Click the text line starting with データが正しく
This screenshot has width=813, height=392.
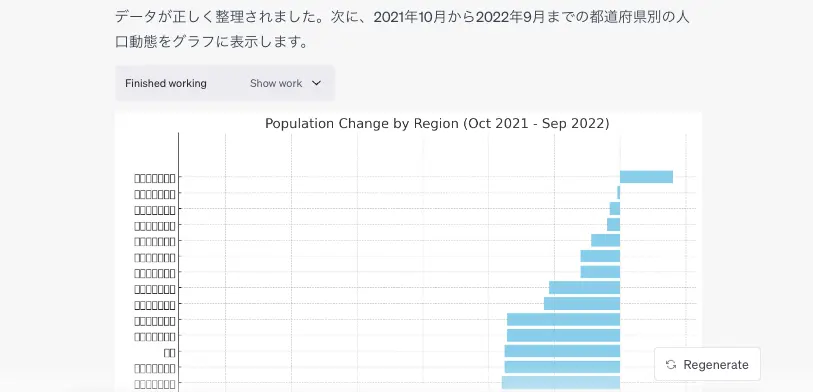coord(402,17)
